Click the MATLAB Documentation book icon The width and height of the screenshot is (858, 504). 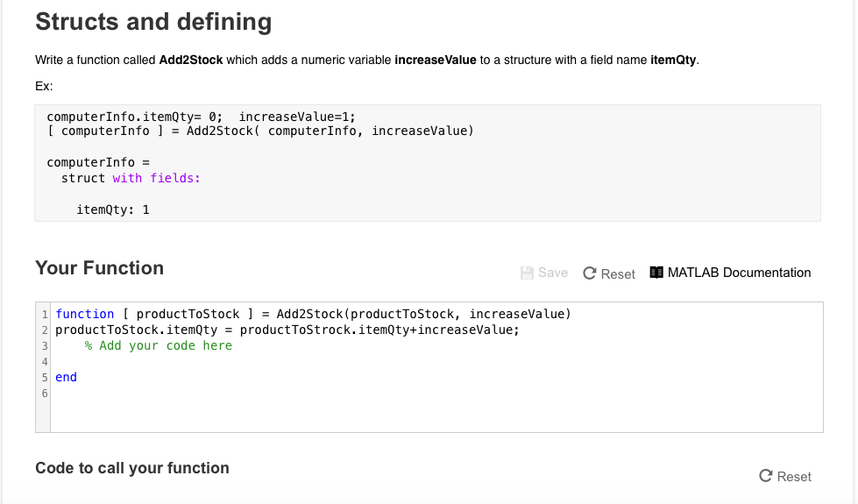[x=656, y=273]
